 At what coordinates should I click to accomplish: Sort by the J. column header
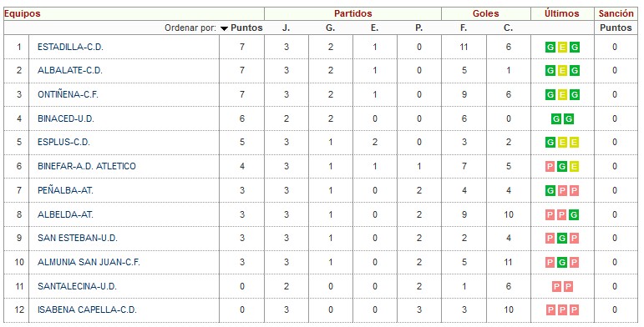pyautogui.click(x=286, y=28)
